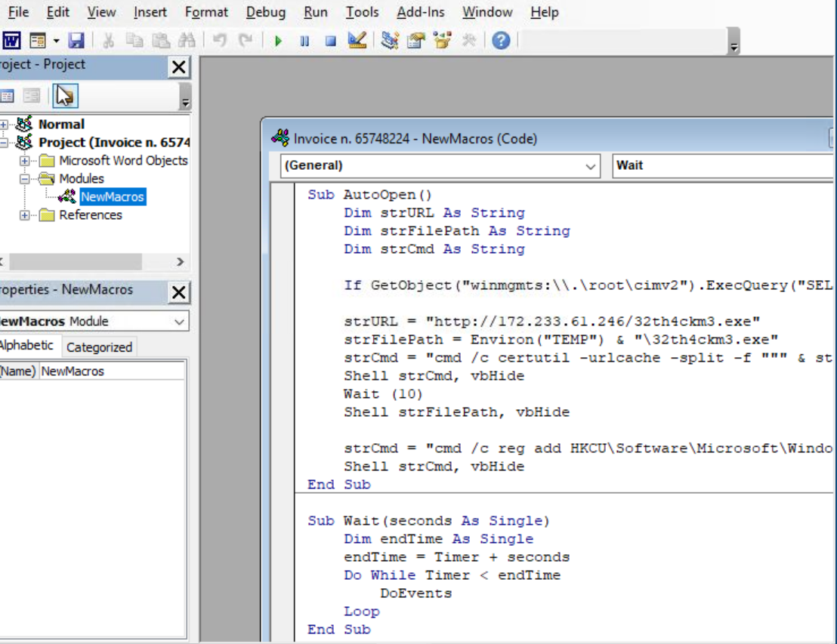
Task: Select the References folder in tree
Action: (x=90, y=215)
